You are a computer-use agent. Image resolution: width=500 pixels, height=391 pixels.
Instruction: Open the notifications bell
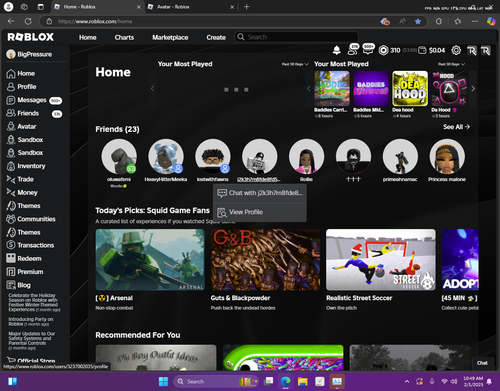pyautogui.click(x=337, y=50)
